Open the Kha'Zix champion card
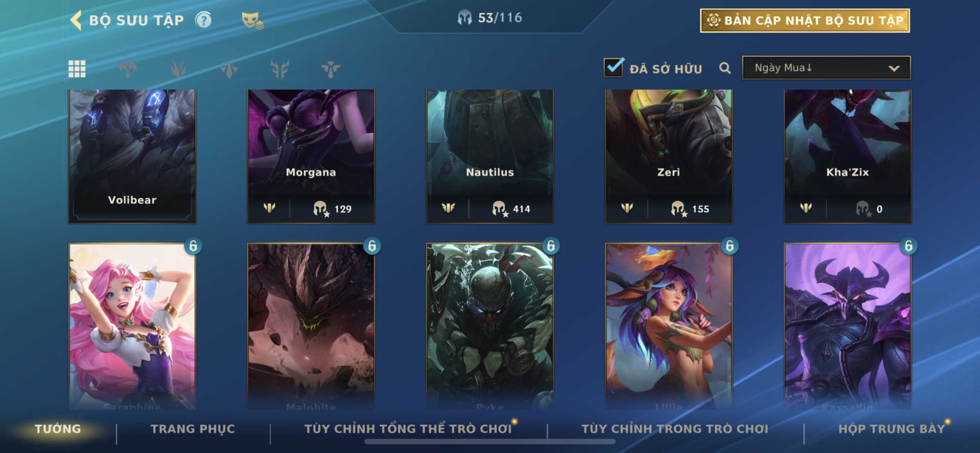The image size is (980, 453). [x=848, y=156]
